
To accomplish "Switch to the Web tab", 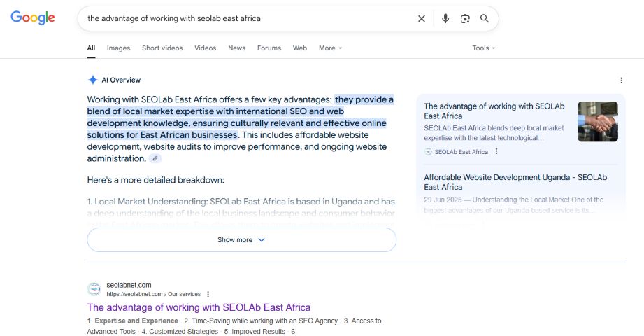I will tap(300, 48).
